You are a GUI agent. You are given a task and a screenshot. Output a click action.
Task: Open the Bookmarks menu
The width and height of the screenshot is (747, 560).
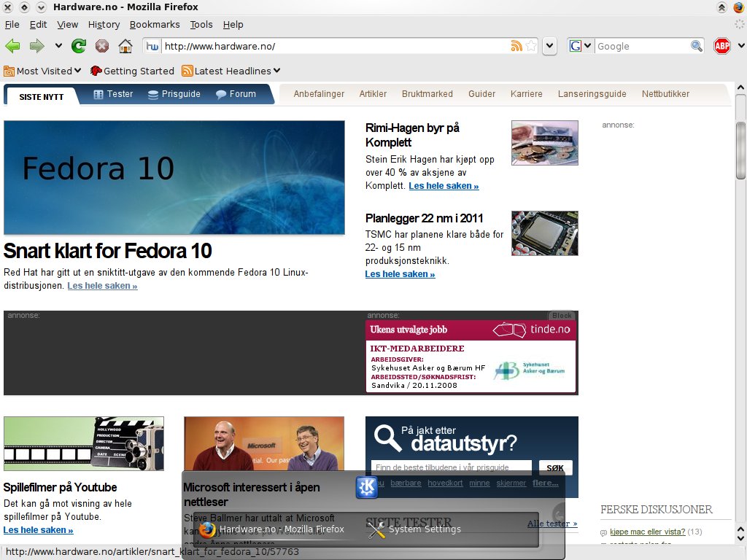155,24
